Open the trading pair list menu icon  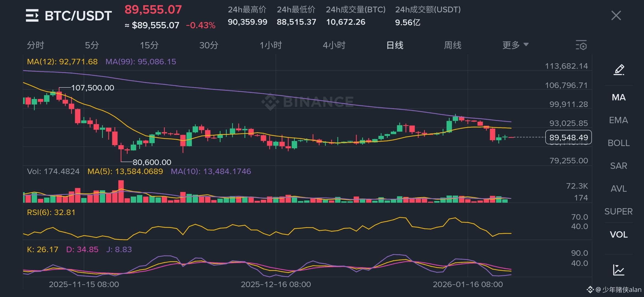coord(32,15)
